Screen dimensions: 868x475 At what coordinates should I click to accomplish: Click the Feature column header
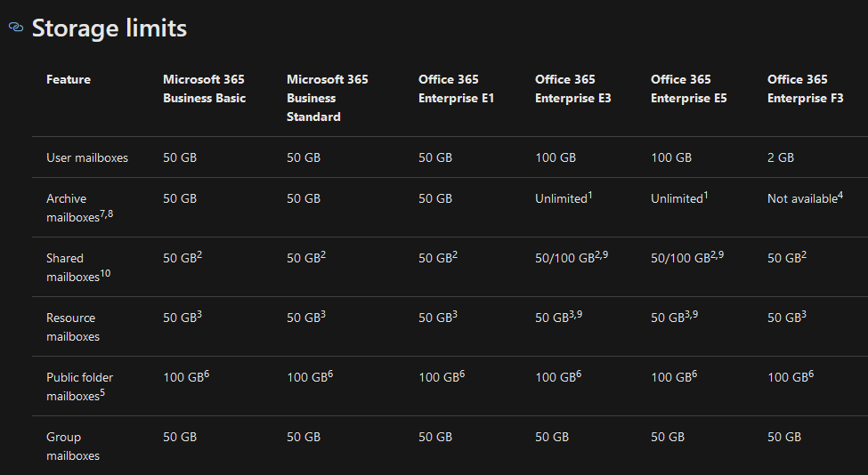point(69,79)
